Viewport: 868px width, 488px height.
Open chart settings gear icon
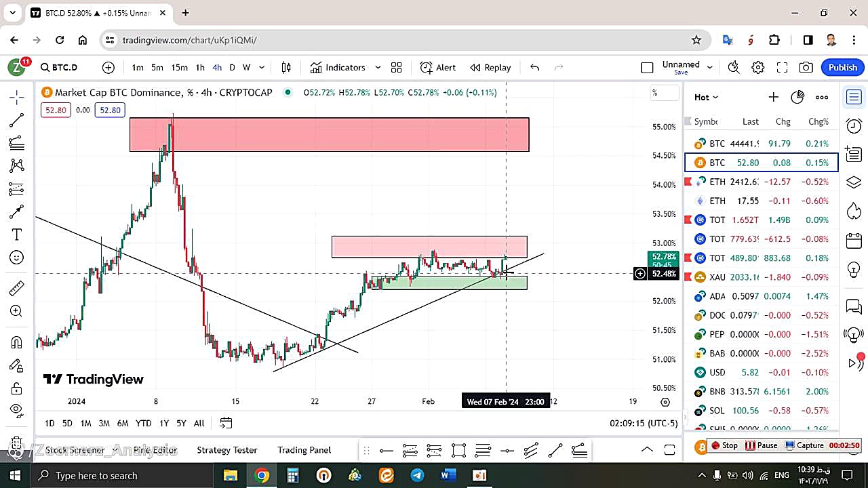pyautogui.click(x=758, y=67)
